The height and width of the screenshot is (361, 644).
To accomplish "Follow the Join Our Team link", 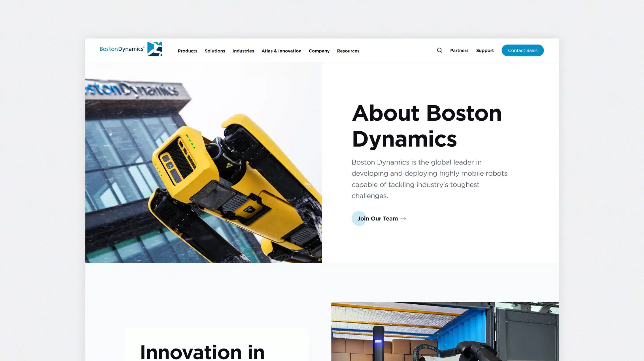I will (379, 219).
